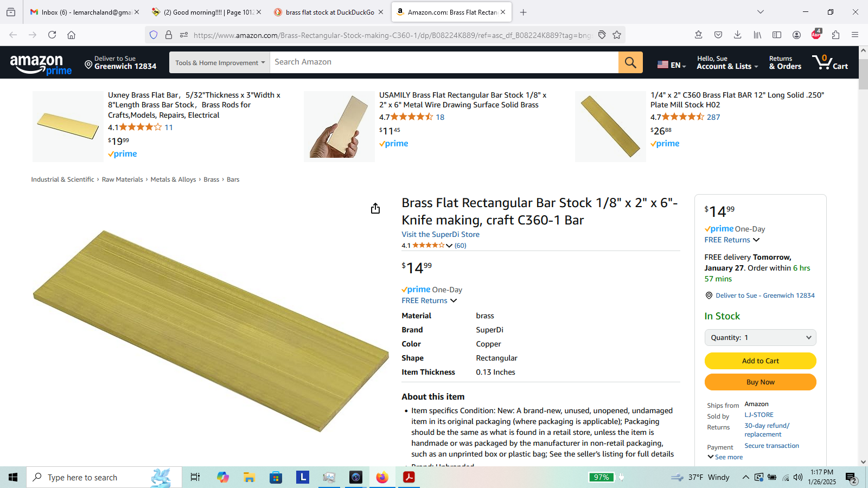The height and width of the screenshot is (488, 868).
Task: Open the Firefox application menu hamburger icon
Action: coord(855,35)
